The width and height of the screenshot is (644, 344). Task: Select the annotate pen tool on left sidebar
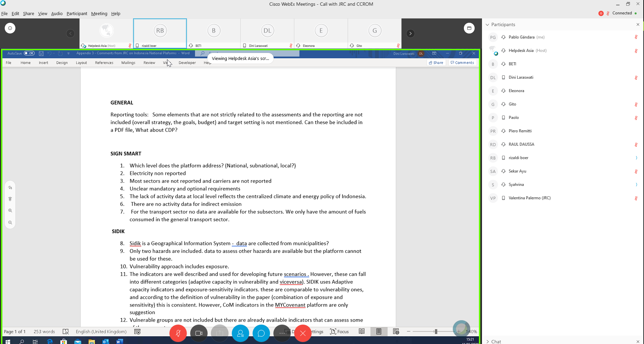pos(10,188)
